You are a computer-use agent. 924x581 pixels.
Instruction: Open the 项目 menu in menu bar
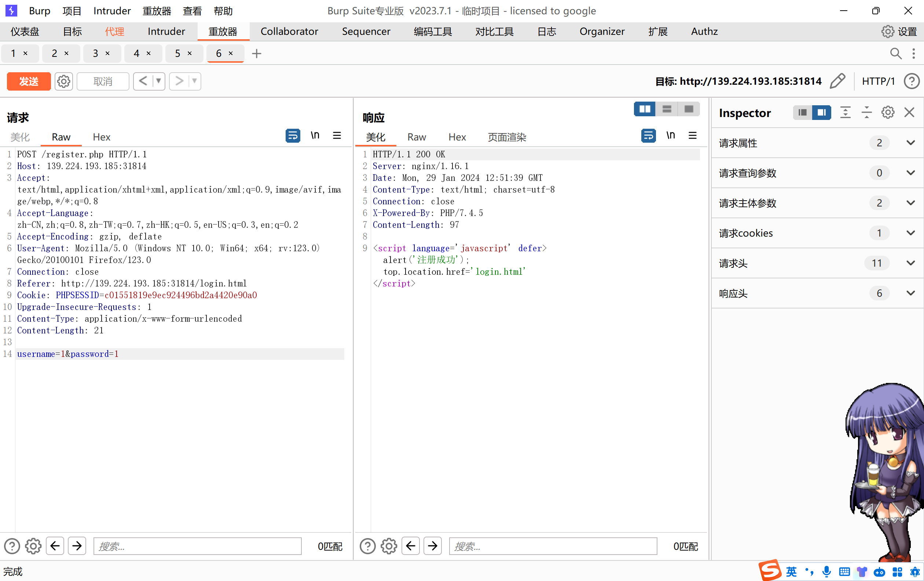pyautogui.click(x=72, y=11)
